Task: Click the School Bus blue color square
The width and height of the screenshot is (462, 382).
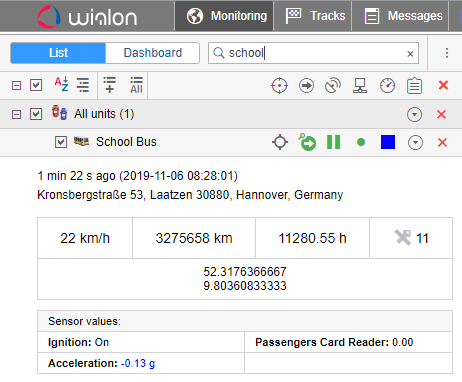Action: point(388,142)
